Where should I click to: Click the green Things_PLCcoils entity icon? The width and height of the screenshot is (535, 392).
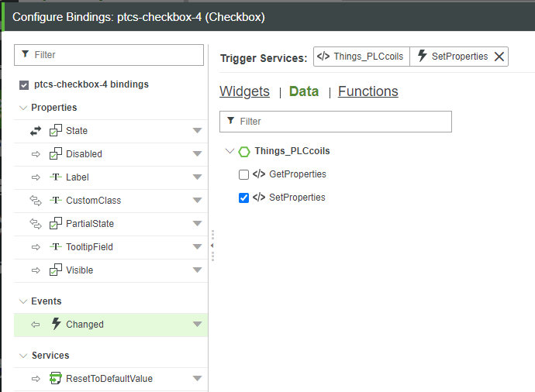[x=244, y=151]
